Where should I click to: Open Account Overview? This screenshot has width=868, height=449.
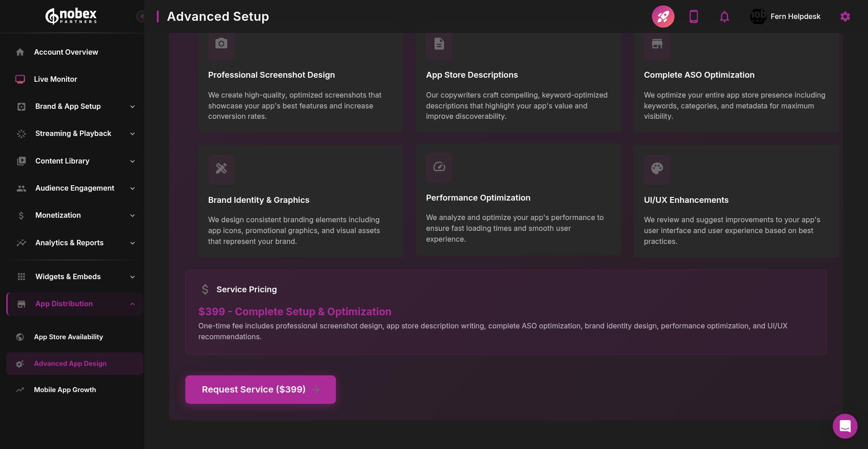(x=66, y=52)
